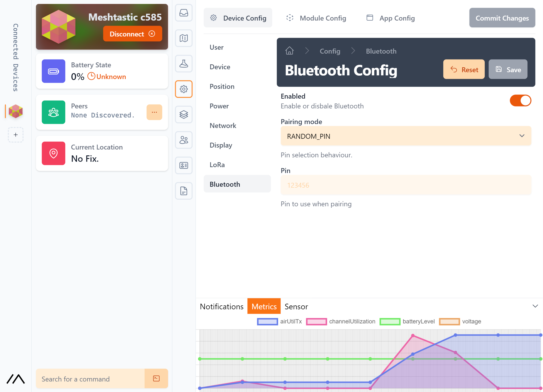Open the Pairing mode dropdown
The height and width of the screenshot is (392, 543).
406,136
